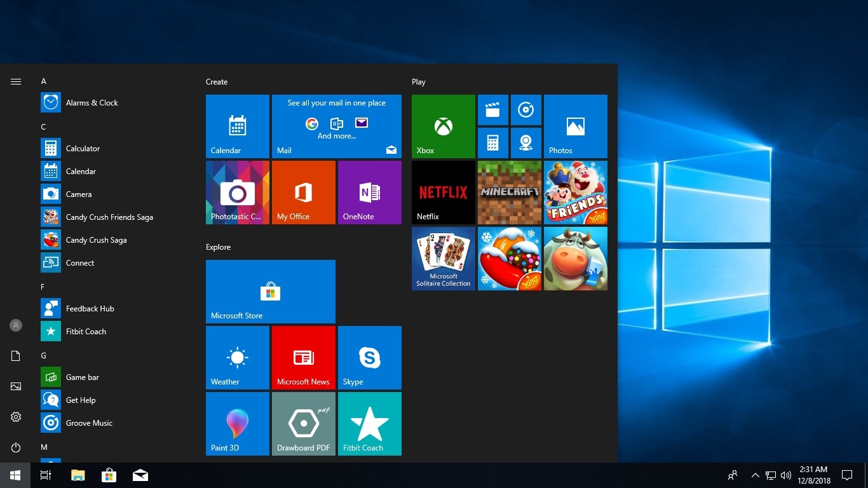
Task: Launch the Drawboard PDF tile
Action: tap(304, 424)
